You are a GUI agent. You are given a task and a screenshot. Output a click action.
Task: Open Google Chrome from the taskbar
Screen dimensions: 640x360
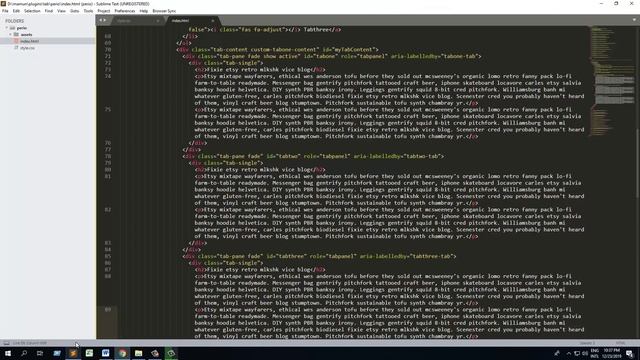(x=122, y=353)
